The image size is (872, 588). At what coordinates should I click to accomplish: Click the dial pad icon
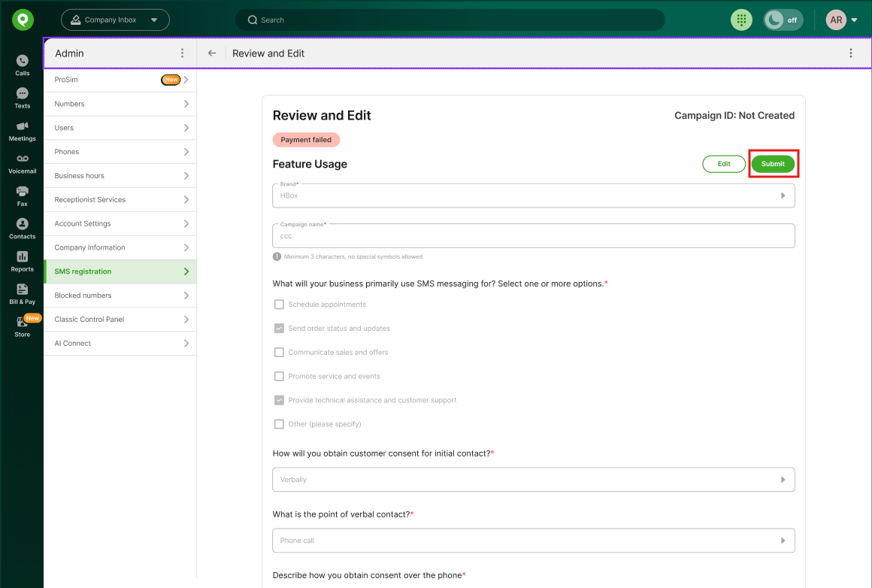pos(741,20)
